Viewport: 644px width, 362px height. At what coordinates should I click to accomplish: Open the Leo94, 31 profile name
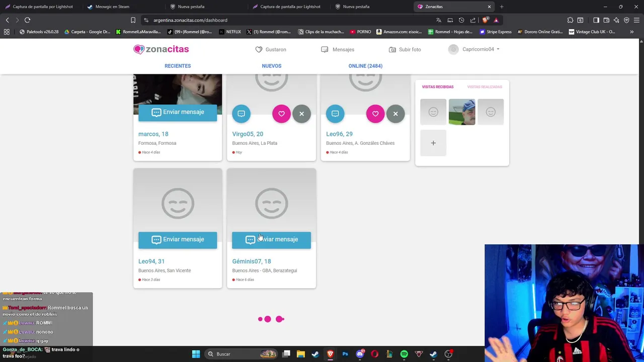tap(151, 261)
